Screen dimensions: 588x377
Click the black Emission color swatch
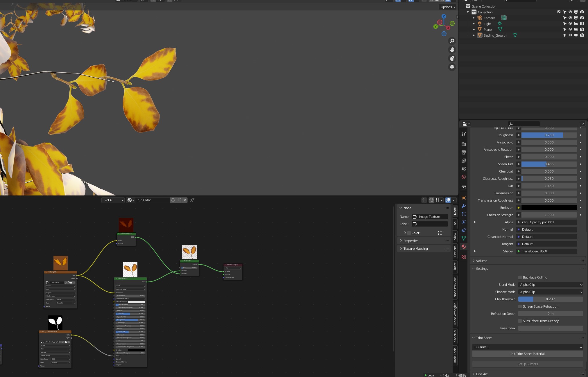pos(548,208)
